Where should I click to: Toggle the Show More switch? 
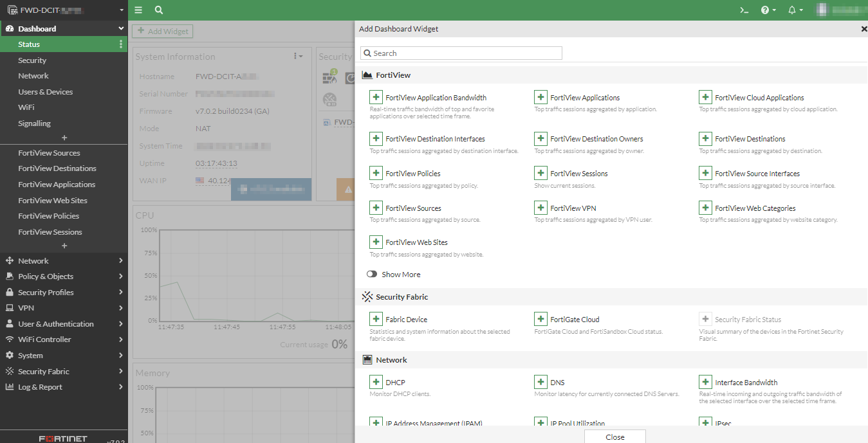[x=372, y=274]
